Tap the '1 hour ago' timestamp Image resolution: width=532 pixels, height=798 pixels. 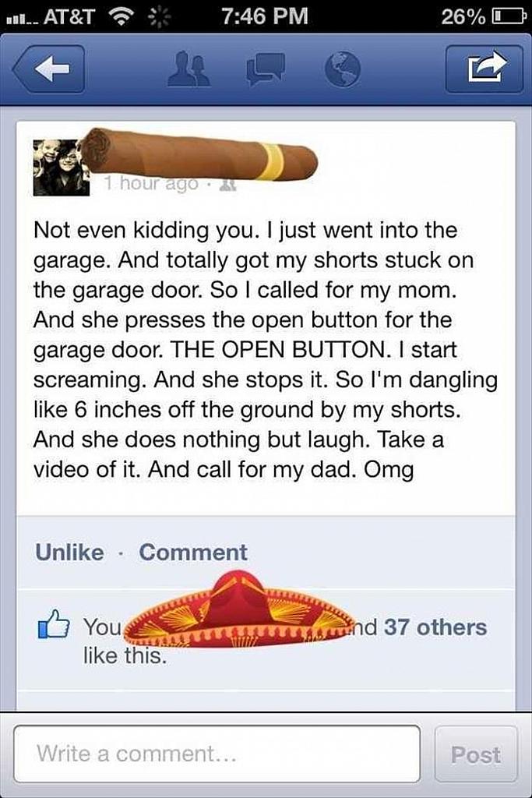point(152,183)
